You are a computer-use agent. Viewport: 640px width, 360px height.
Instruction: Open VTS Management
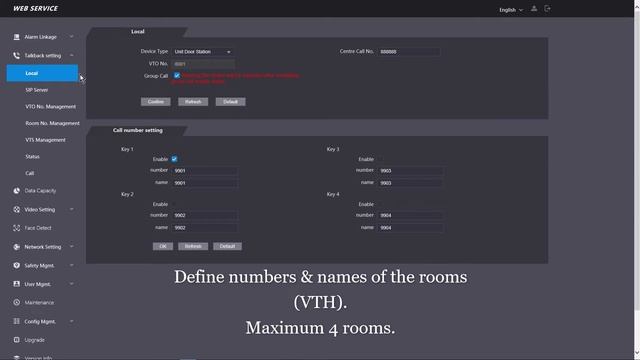(x=45, y=140)
